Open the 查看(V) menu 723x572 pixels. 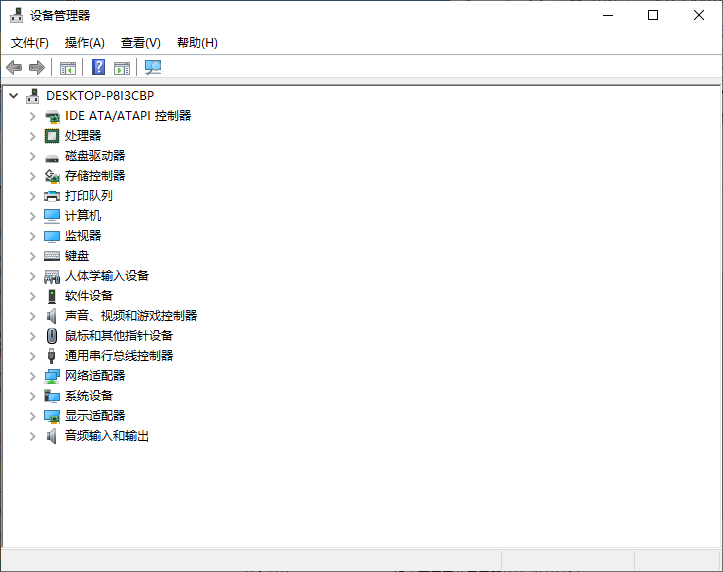[x=141, y=43]
